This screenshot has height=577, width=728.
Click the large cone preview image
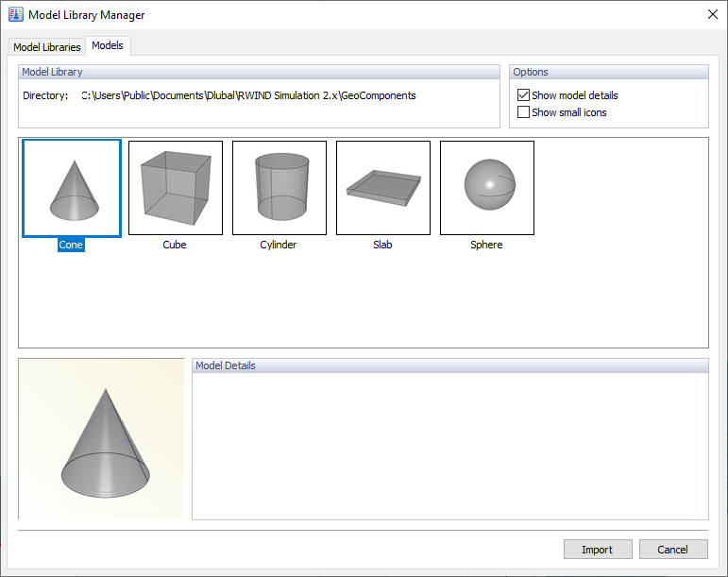tap(101, 439)
